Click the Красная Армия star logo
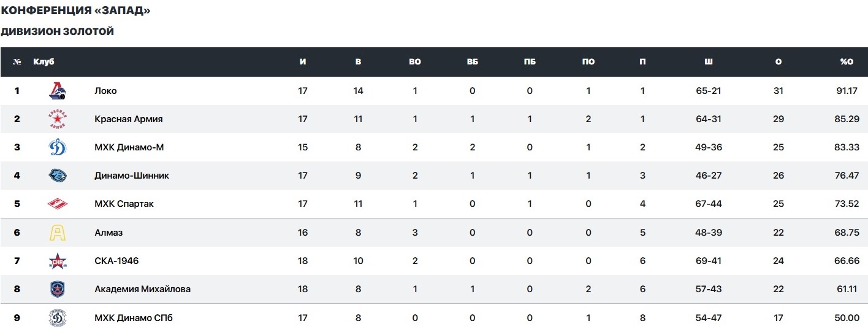Image resolution: width=868 pixels, height=329 pixels. pyautogui.click(x=58, y=119)
